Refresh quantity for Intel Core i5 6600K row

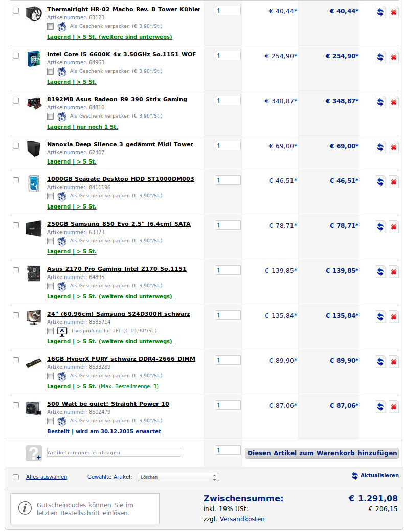(380, 57)
